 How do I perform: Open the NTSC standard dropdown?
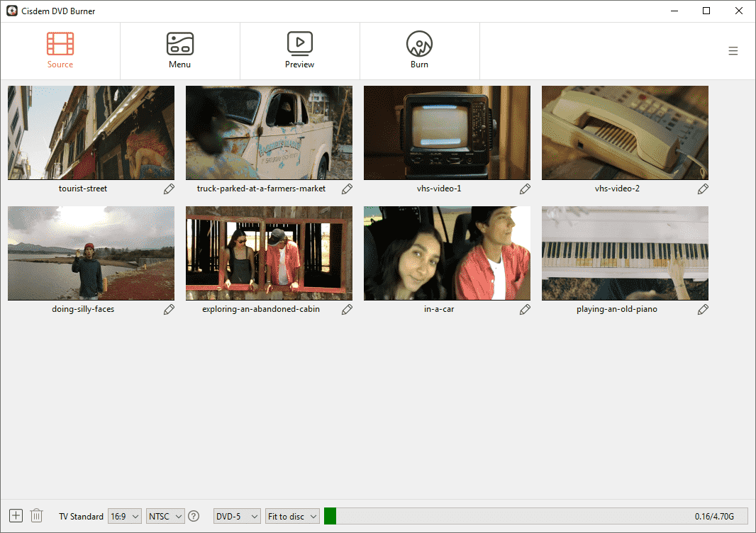(165, 517)
